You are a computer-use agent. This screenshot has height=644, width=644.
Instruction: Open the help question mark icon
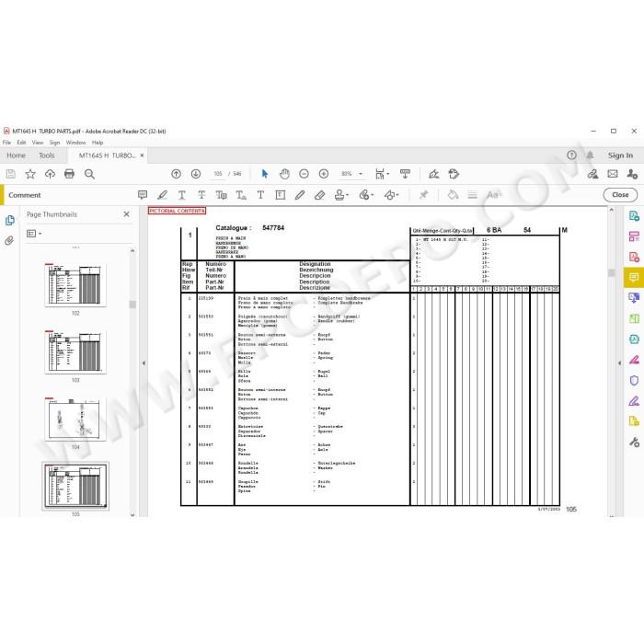pos(571,155)
